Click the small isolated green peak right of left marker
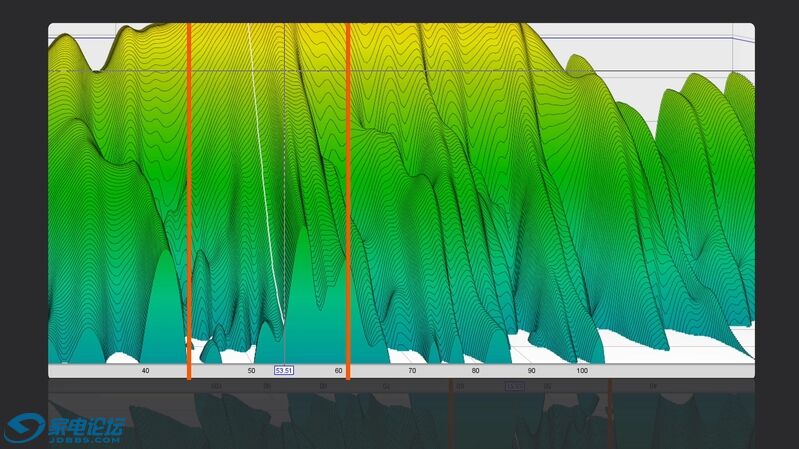 [211, 352]
